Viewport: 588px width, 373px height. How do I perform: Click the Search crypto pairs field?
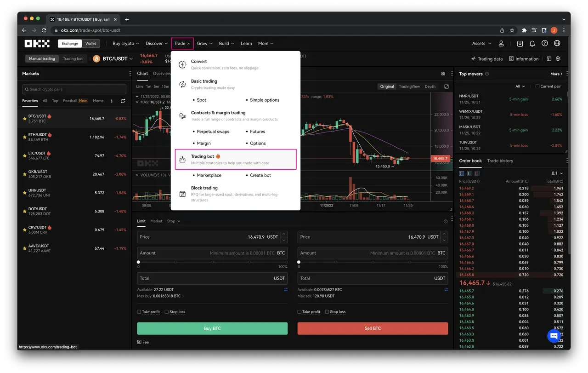pos(73,89)
